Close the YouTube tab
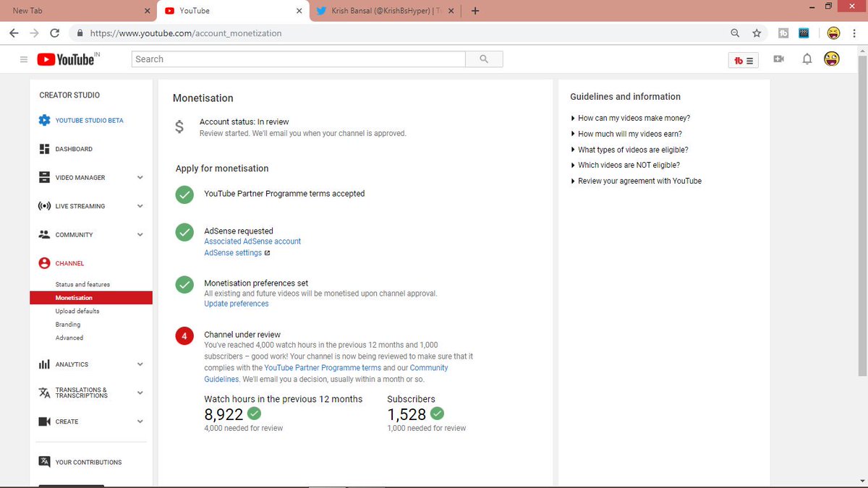 [299, 11]
